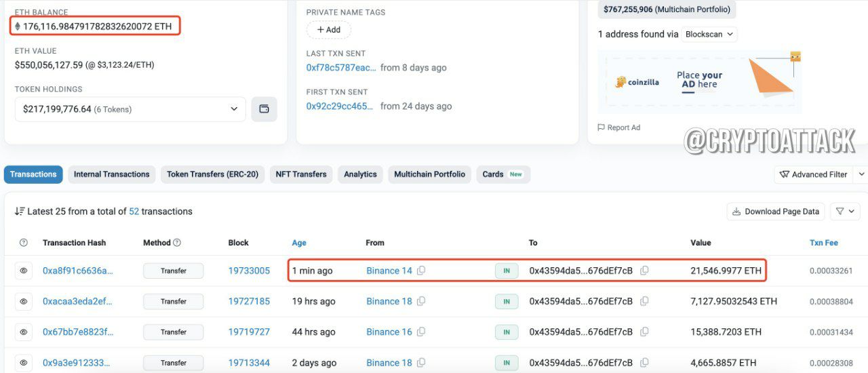Screen dimensions: 868x373
Task: Copy recipient address in 21,546.9977 ETH row
Action: (644, 271)
